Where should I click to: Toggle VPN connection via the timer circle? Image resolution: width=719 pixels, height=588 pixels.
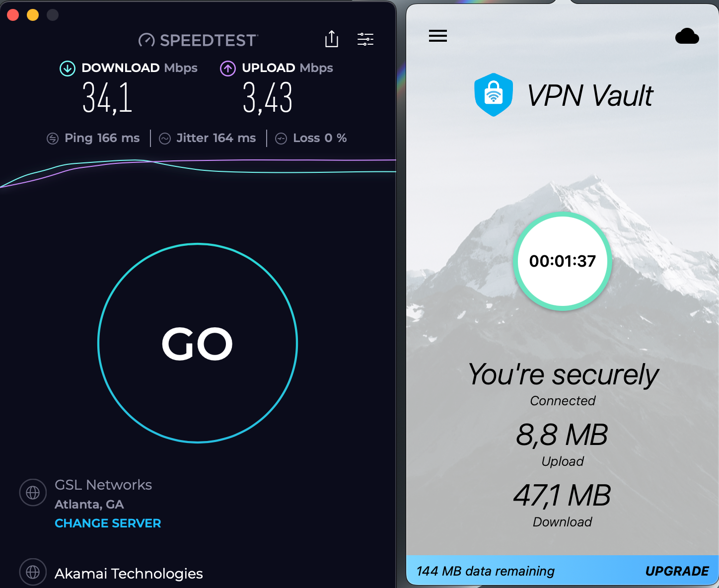tap(562, 262)
